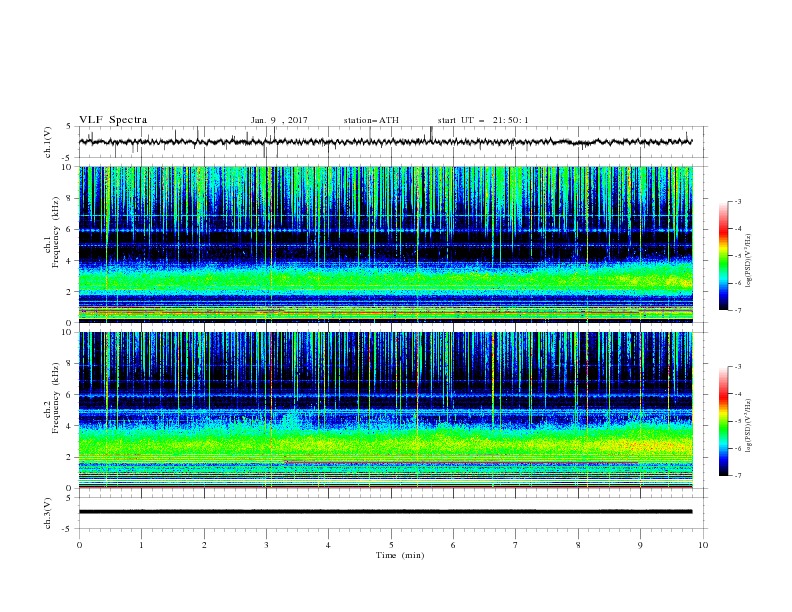Click the ch.3 voltage waveform trace

coord(385,512)
